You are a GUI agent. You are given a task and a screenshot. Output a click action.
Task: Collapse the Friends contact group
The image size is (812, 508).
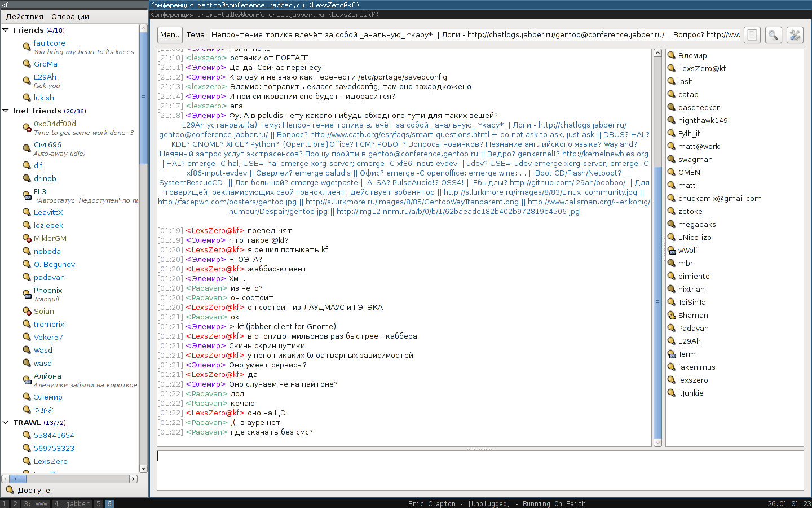click(x=6, y=30)
